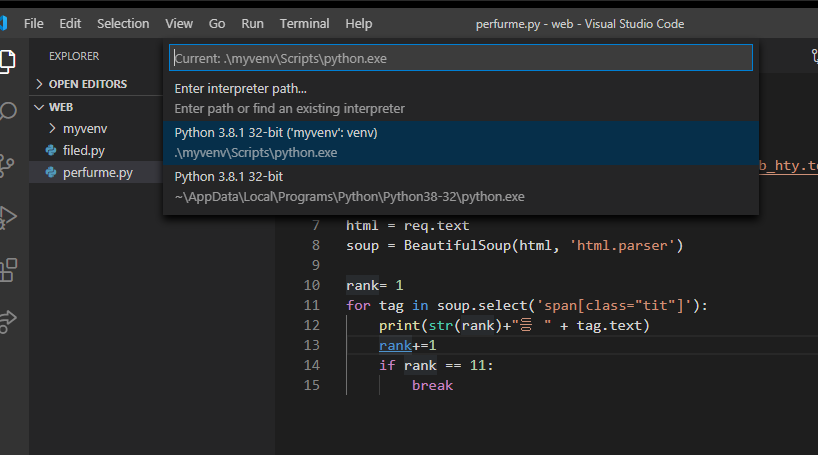Select perfurme.py in the explorer

pos(98,173)
